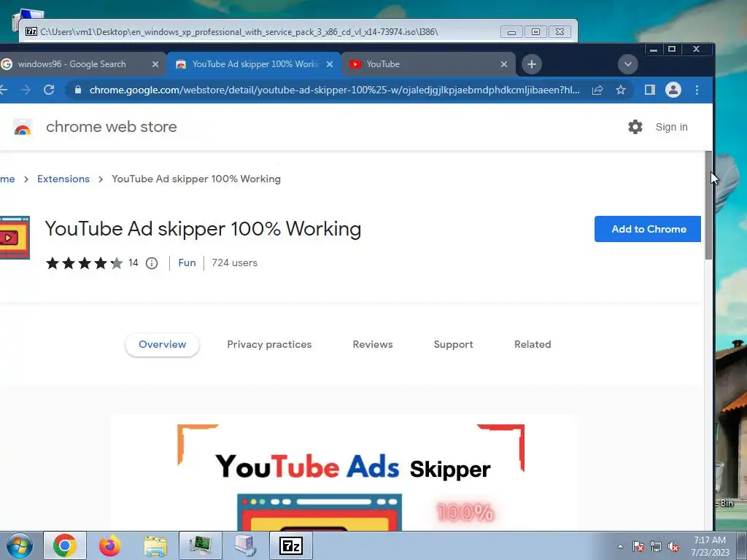Open the Support tab
The height and width of the screenshot is (560, 747).
(454, 344)
